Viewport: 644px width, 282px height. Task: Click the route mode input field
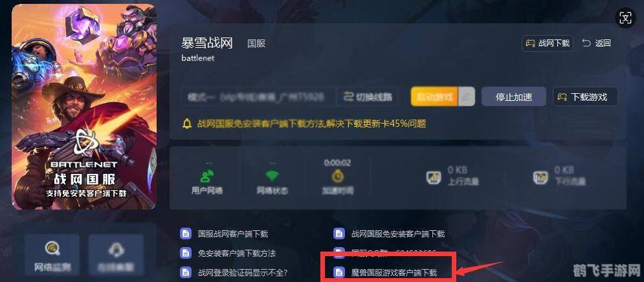259,97
